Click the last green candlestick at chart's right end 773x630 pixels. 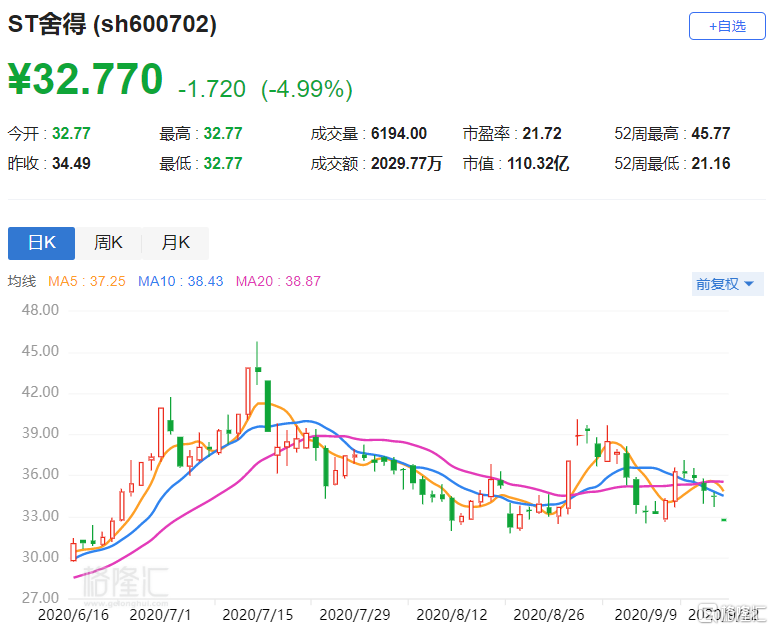pos(724,520)
